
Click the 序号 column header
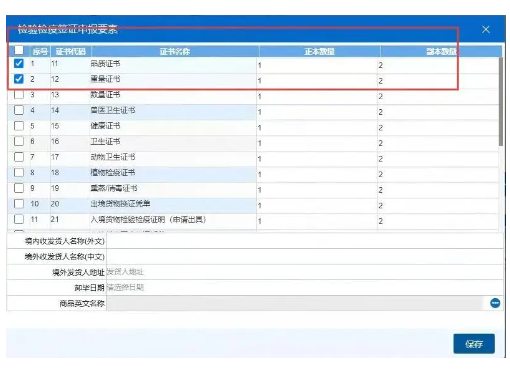(40, 51)
